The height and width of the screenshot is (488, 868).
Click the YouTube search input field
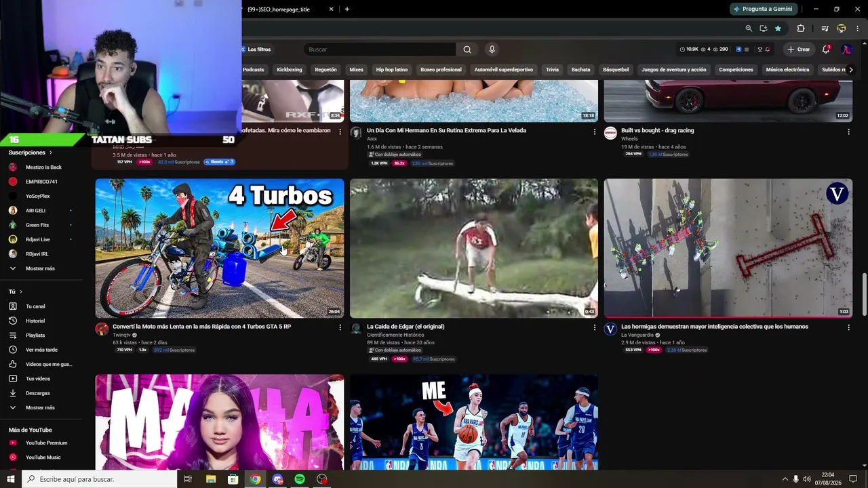click(380, 49)
